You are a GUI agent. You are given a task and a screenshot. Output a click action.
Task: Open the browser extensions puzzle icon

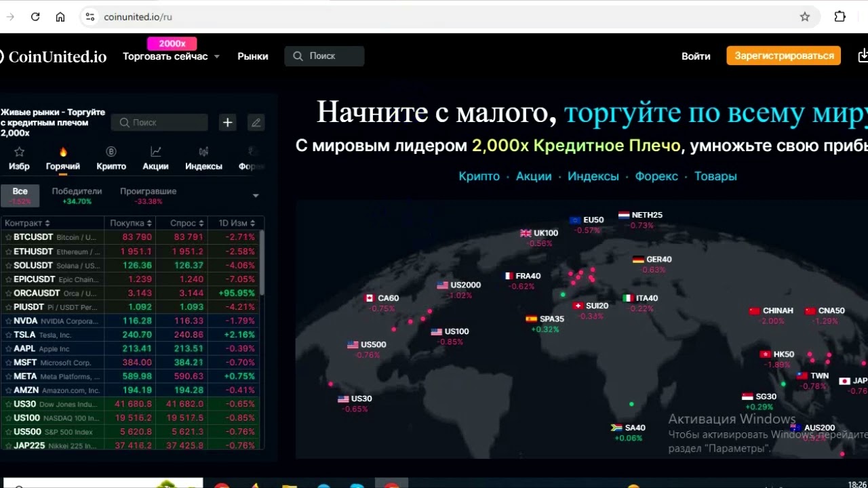(x=840, y=17)
